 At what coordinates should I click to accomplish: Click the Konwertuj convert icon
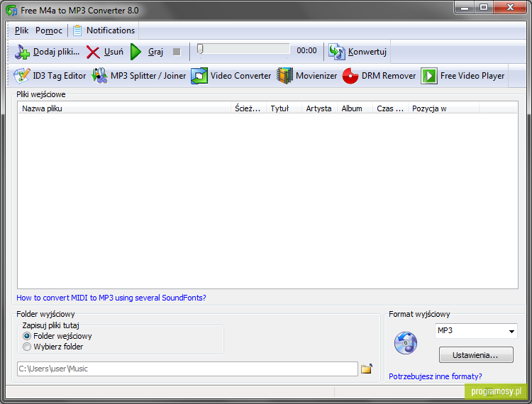[x=336, y=52]
